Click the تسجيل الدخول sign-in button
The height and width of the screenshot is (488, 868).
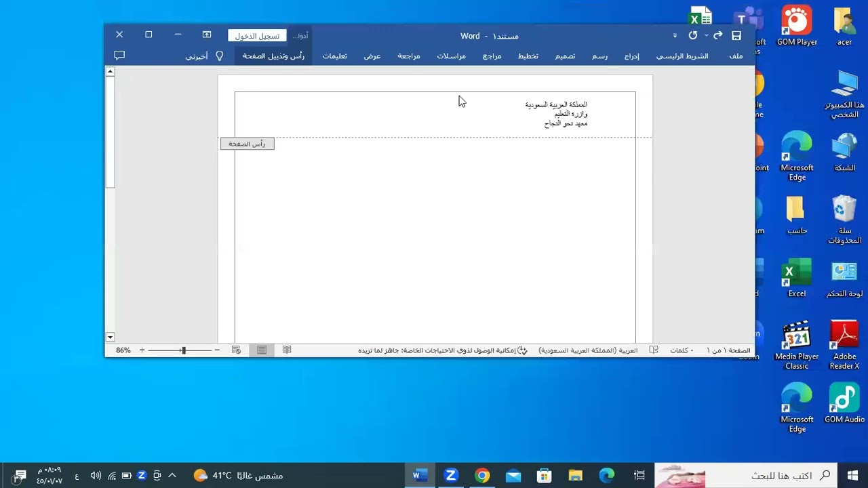[x=257, y=36]
